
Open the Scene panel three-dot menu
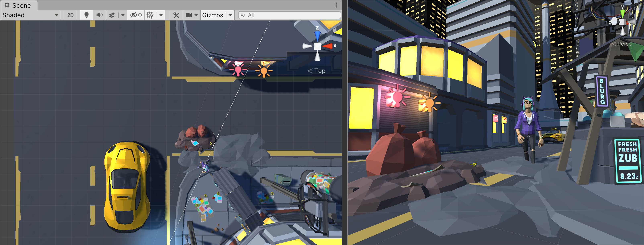[336, 5]
